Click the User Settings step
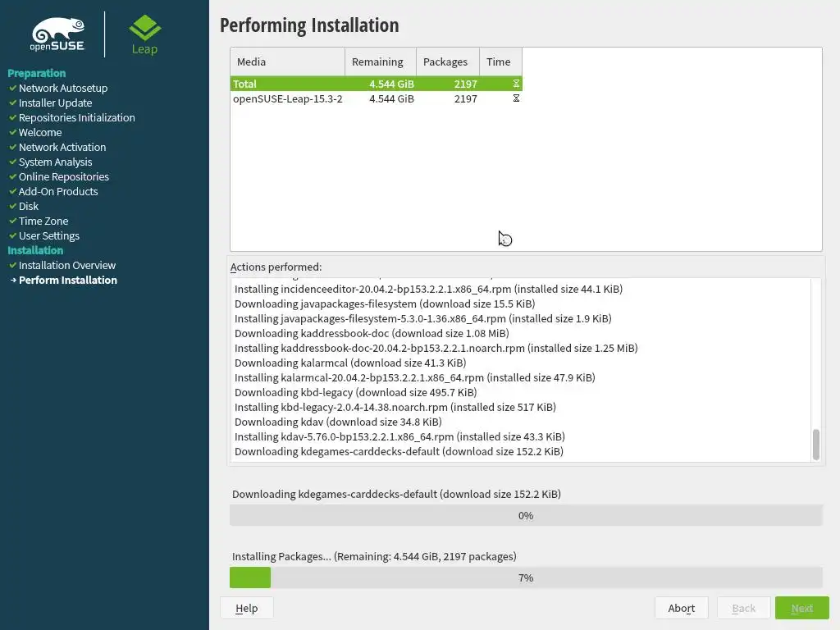 [48, 235]
